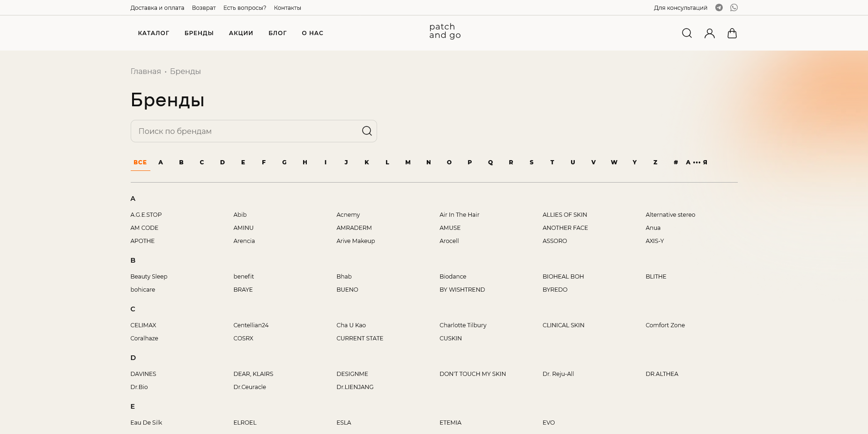Open the Air In The Hair brand

pos(460,215)
